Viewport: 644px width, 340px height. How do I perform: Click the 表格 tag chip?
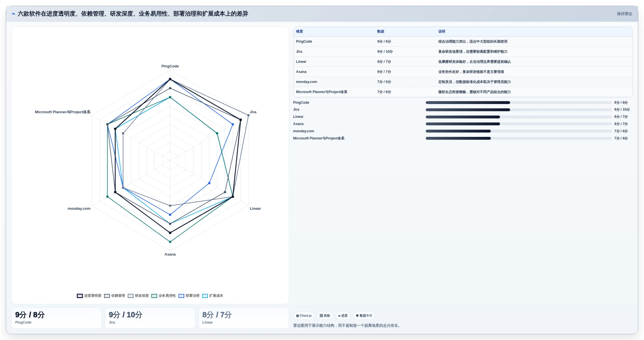(x=325, y=316)
